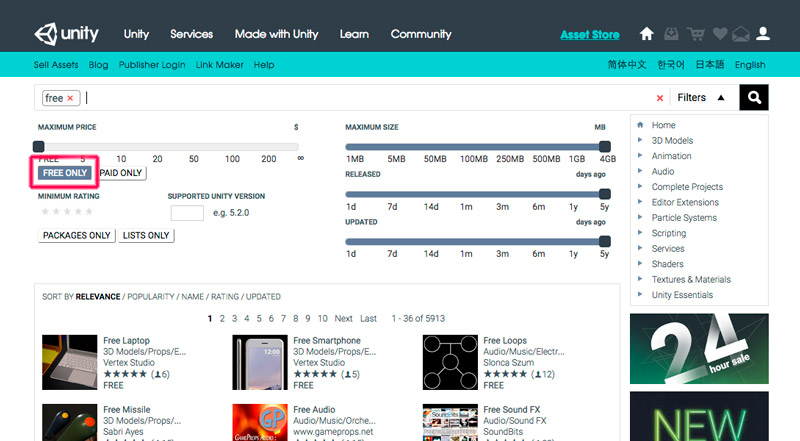Viewport: 800px width, 441px height.
Task: Open the Publisher Login link
Action: pos(152,65)
